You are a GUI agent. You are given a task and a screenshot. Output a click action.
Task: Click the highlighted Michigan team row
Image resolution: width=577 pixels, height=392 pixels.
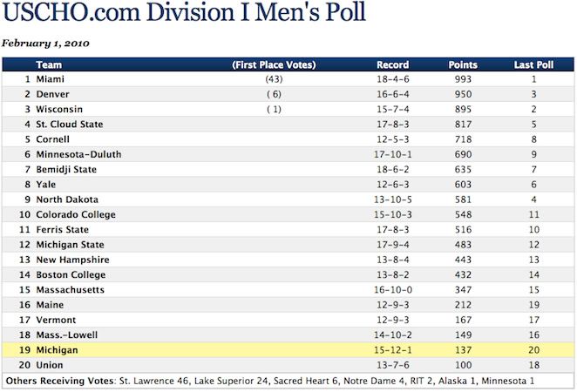57,350
